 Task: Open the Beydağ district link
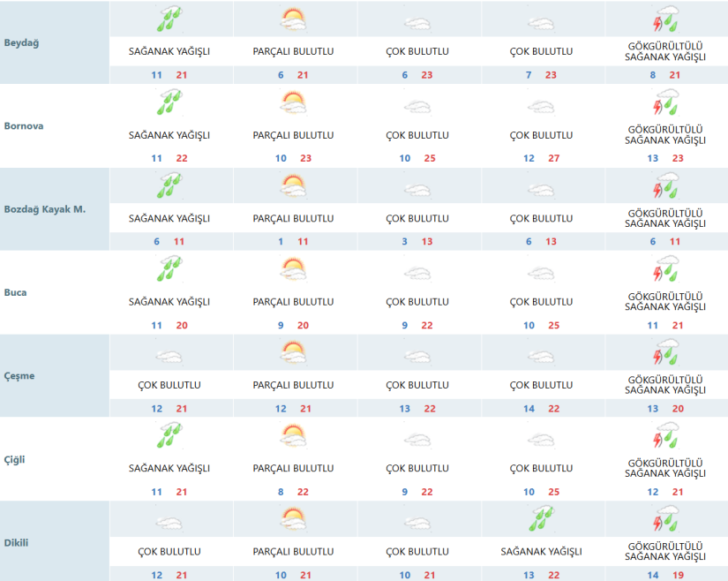pyautogui.click(x=23, y=42)
